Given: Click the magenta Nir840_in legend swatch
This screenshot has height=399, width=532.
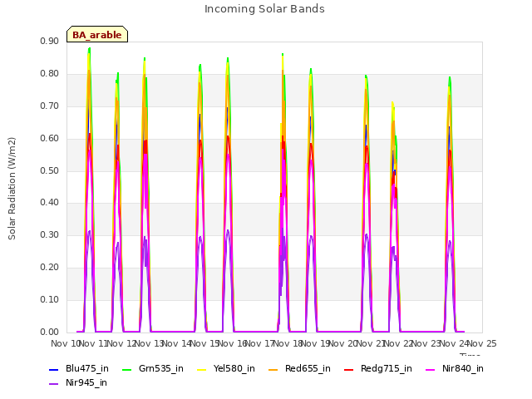Looking at the screenshot, I should [x=431, y=369].
